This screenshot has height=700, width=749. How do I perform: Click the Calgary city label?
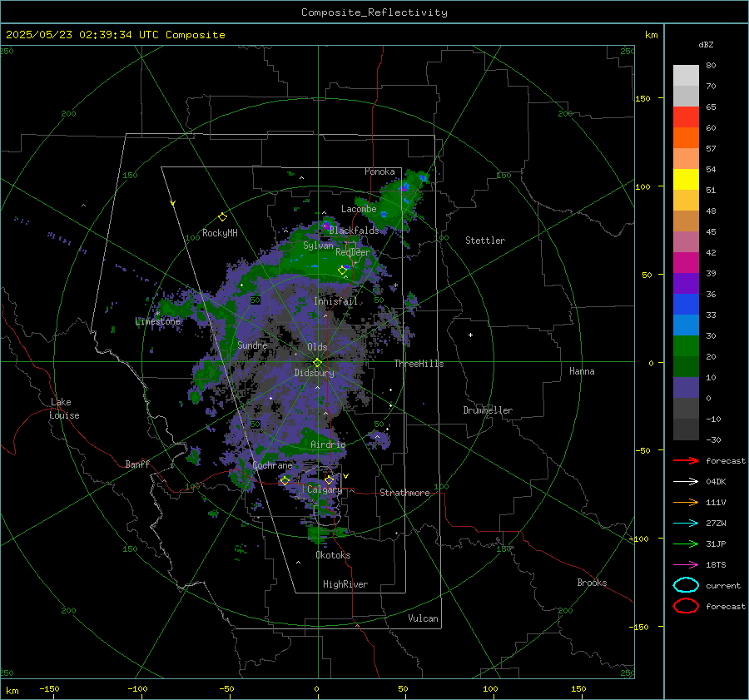325,489
